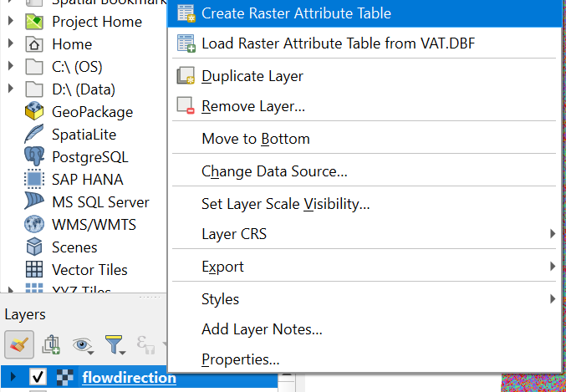The height and width of the screenshot is (392, 566).
Task: Click the Remove Layer icon
Action: 186,106
